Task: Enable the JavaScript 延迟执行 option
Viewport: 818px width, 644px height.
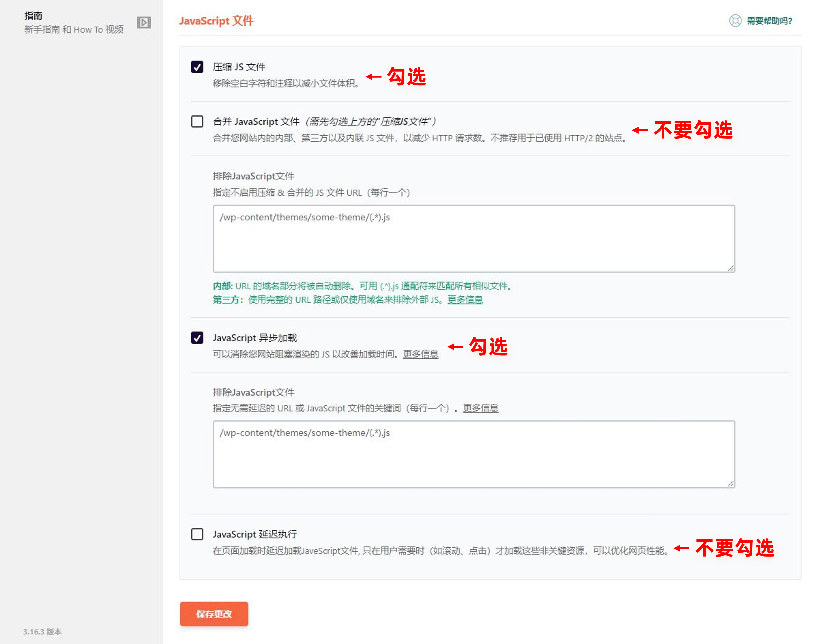Action: [x=197, y=534]
